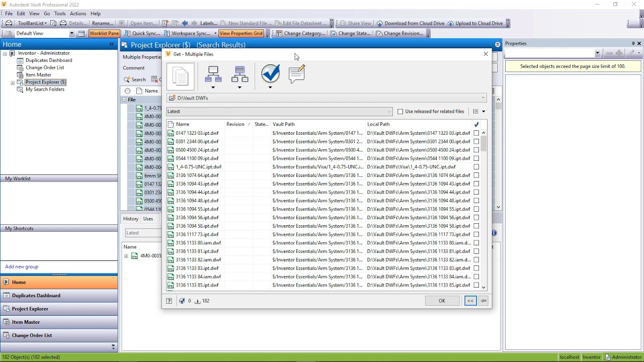Open the ToolBarsList dropdown

(45, 23)
